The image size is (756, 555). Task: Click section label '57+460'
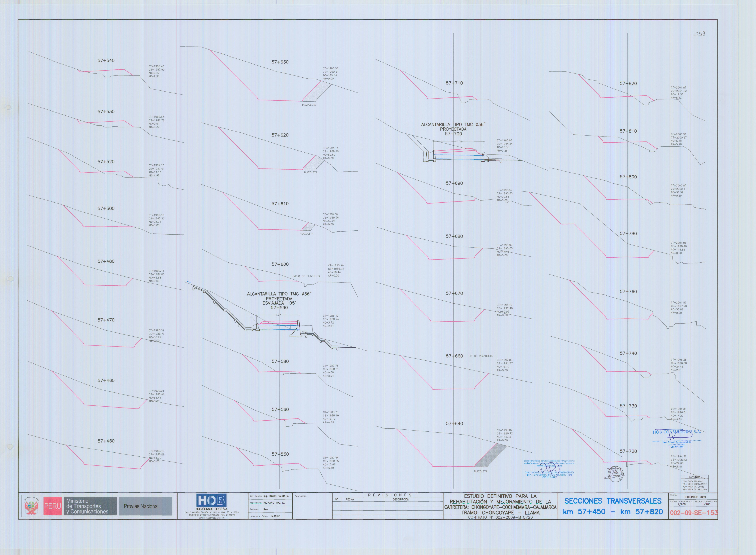(106, 380)
